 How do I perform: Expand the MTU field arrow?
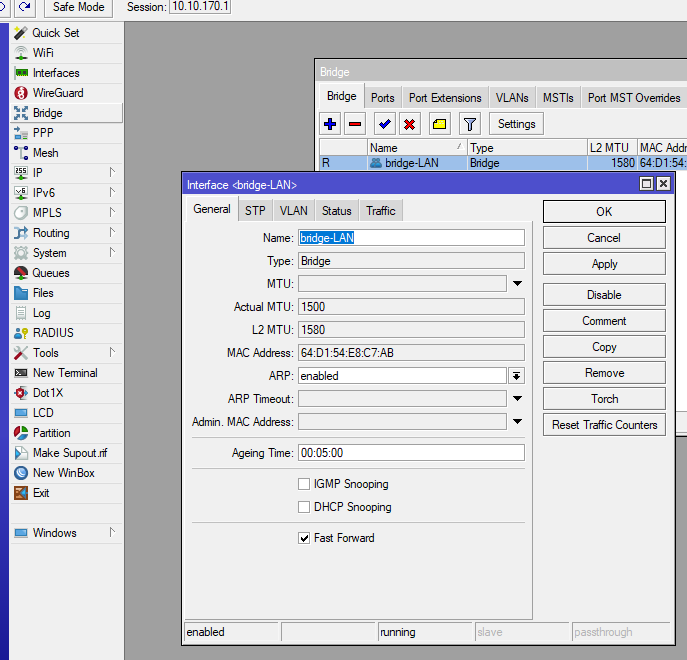click(517, 284)
